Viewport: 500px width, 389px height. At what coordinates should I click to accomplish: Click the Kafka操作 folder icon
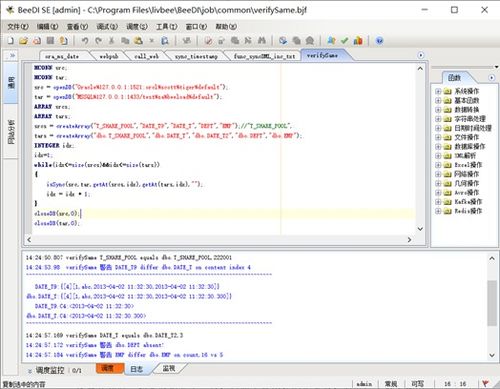coord(448,202)
